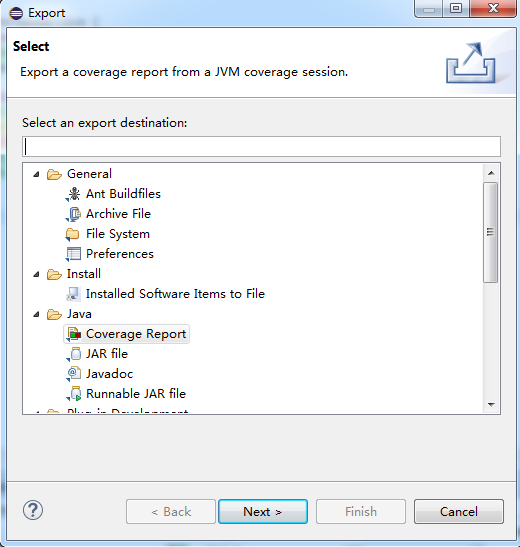Collapse the Java category
Viewport: 520px width, 547px height.
point(36,314)
